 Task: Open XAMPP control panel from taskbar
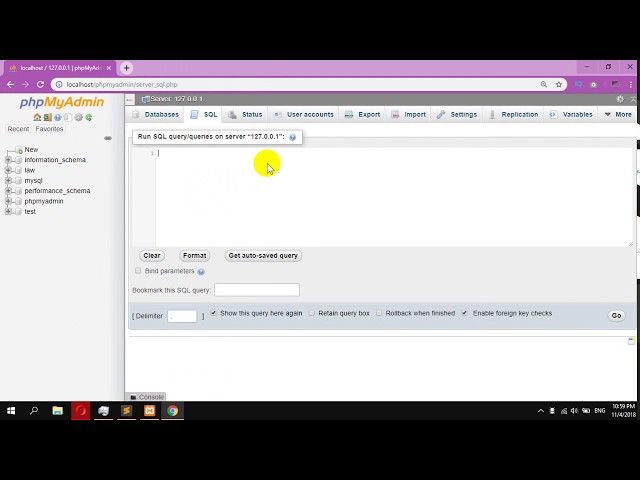coord(149,411)
